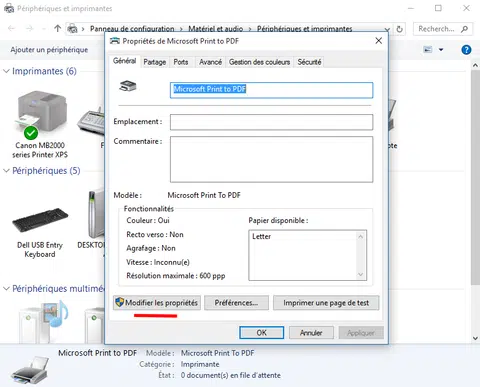Click the Résolution maximale : 600 ppp text
This screenshot has height=387, width=480.
(x=176, y=276)
